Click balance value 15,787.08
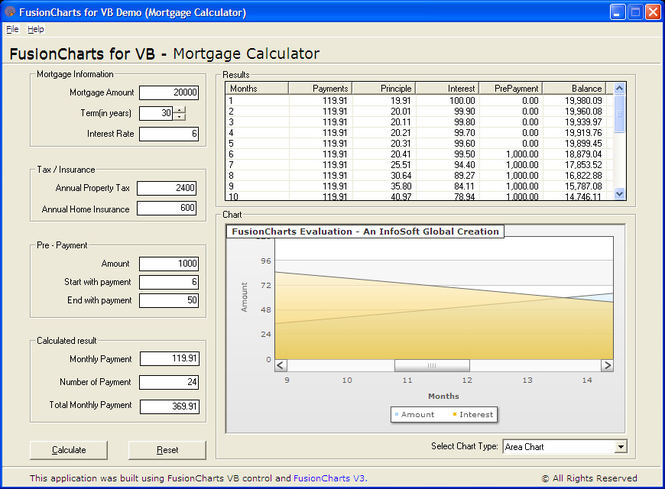Image resolution: width=665 pixels, height=489 pixels. [584, 186]
